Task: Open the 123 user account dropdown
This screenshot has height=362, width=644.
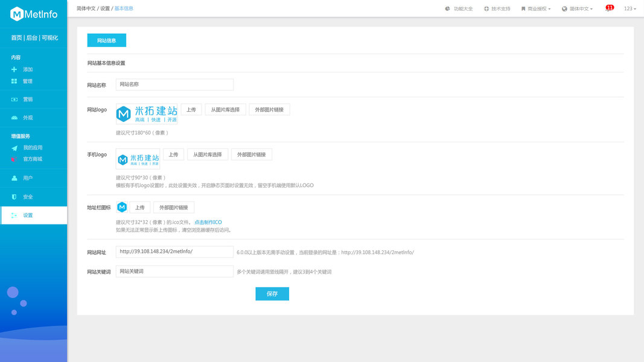Action: [630, 8]
